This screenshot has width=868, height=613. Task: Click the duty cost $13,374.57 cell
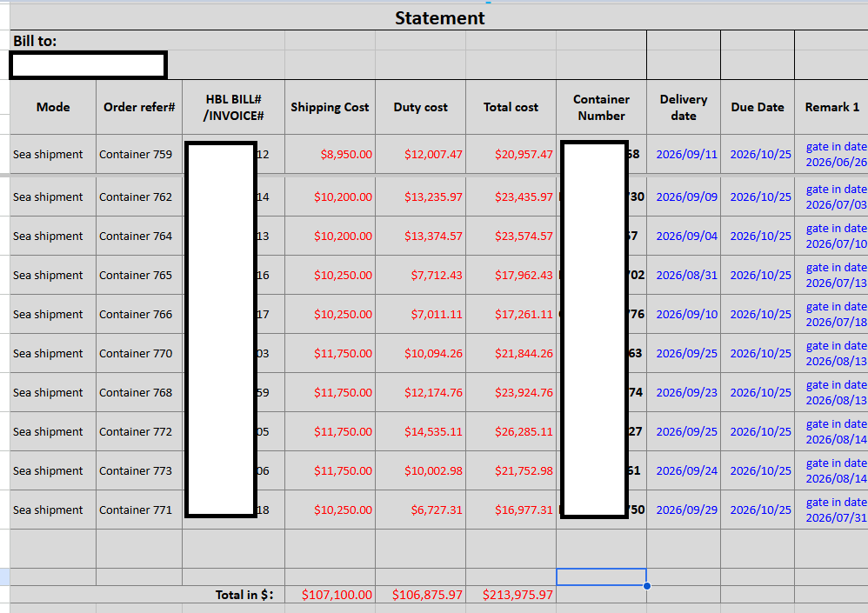point(421,236)
